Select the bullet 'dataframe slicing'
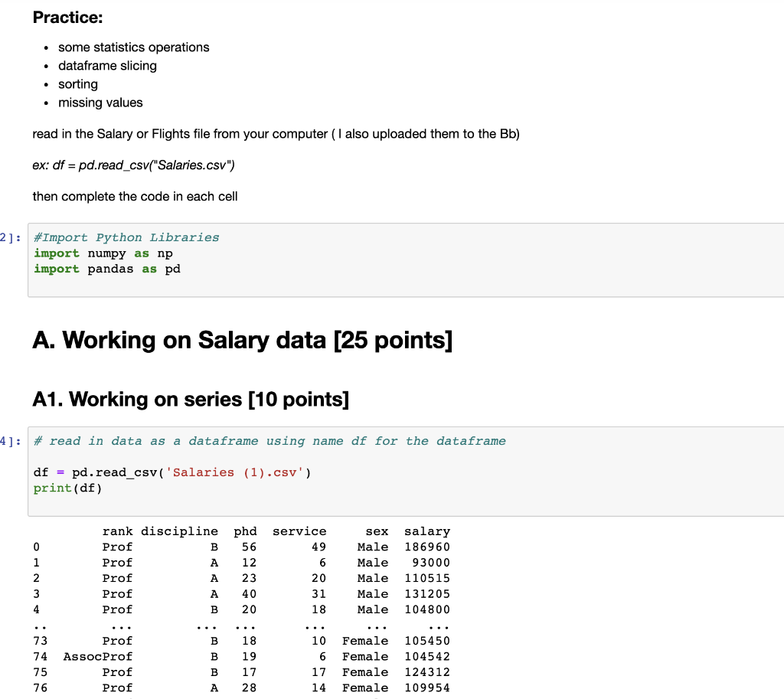The width and height of the screenshot is (784, 699). tap(107, 66)
